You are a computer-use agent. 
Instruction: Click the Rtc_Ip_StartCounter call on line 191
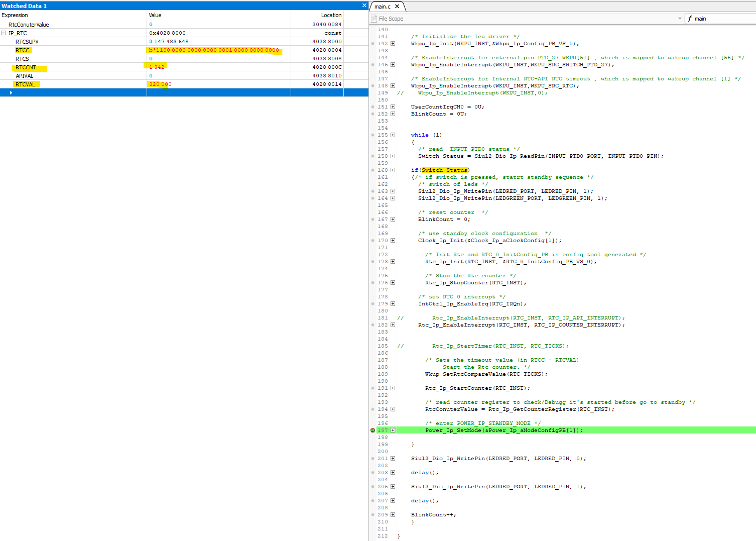tap(477, 388)
